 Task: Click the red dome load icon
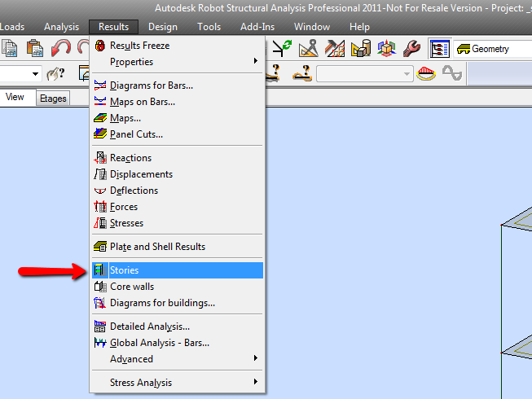[426, 73]
